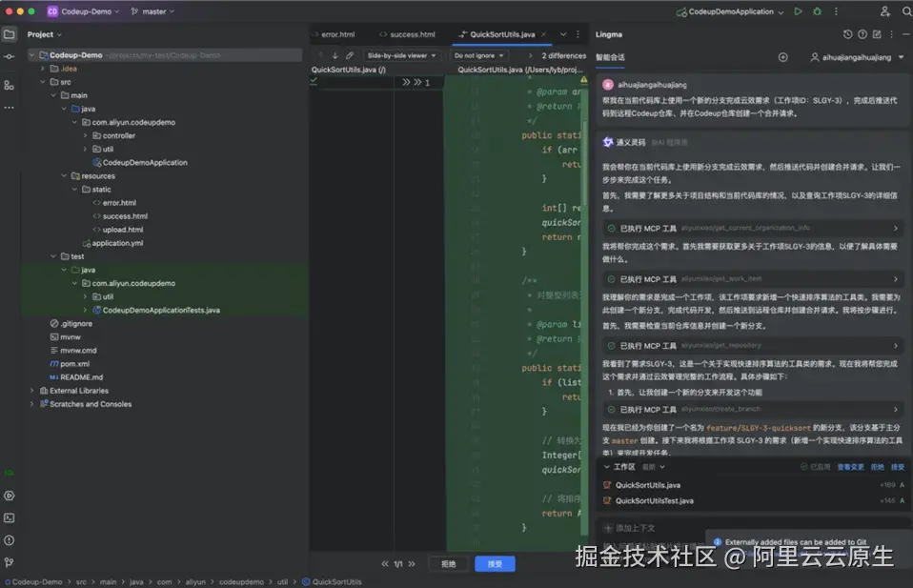The width and height of the screenshot is (913, 588).
Task: Expand Scratches and Consoles node
Action: pyautogui.click(x=32, y=404)
